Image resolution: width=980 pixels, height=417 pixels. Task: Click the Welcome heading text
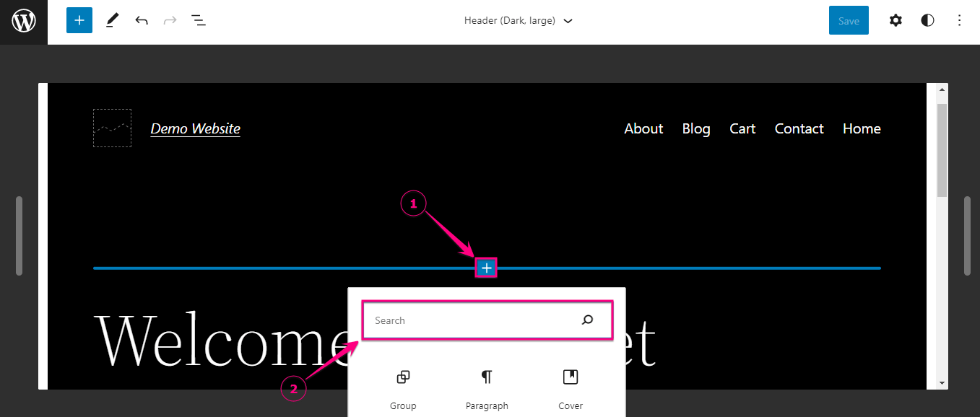tap(221, 341)
